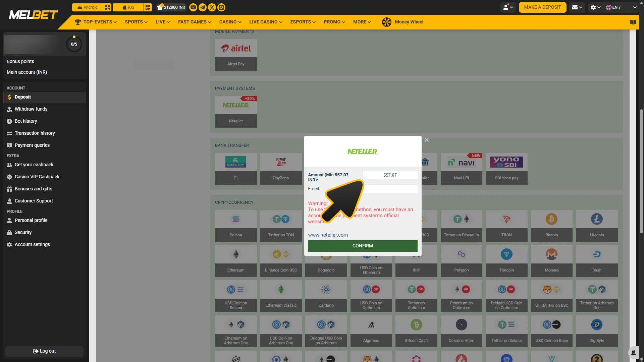
Task: Click the iOS app button
Action: pyautogui.click(x=128, y=7)
